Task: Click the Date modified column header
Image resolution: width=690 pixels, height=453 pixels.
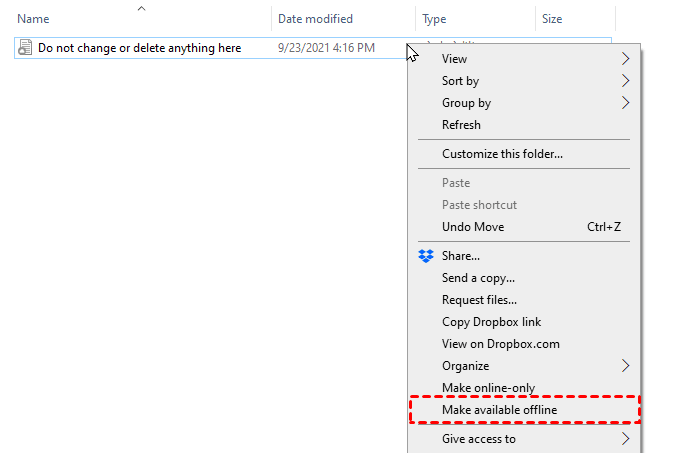Action: point(315,19)
